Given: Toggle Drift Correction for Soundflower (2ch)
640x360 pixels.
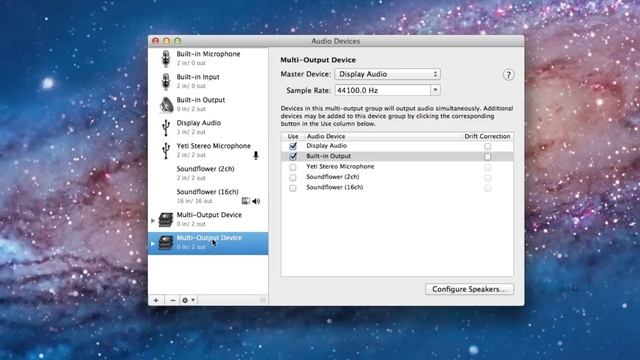Looking at the screenshot, I should point(487,178).
